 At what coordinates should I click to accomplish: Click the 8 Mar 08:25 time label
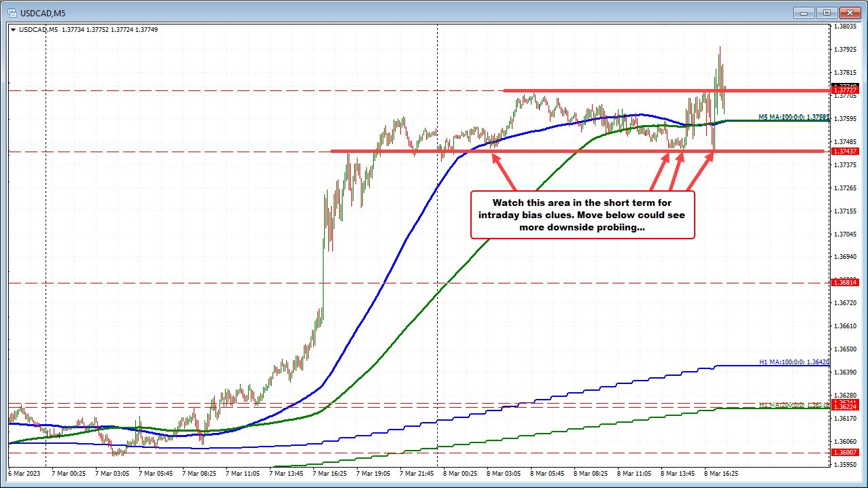(x=591, y=472)
